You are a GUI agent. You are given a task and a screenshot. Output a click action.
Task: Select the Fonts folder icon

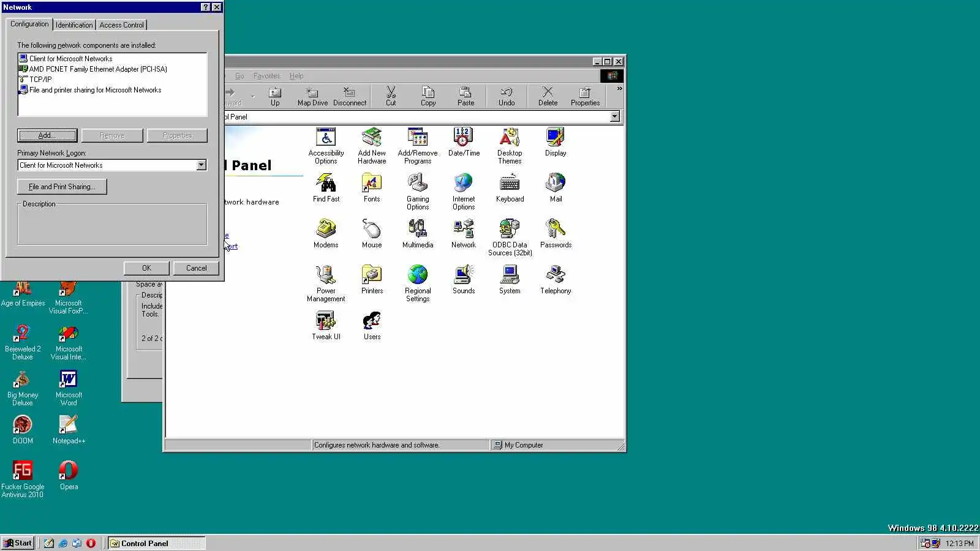coord(372,188)
